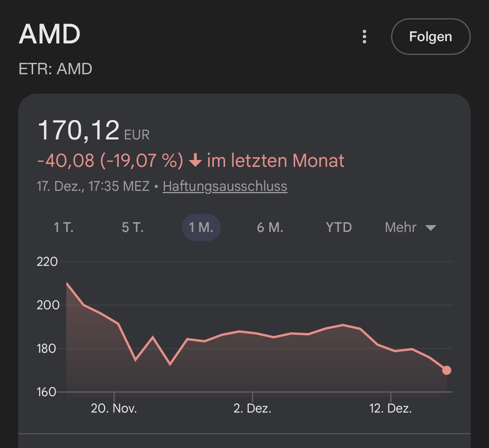Select the highlighted 1 M. range
Screen dimensions: 489x448
click(201, 227)
